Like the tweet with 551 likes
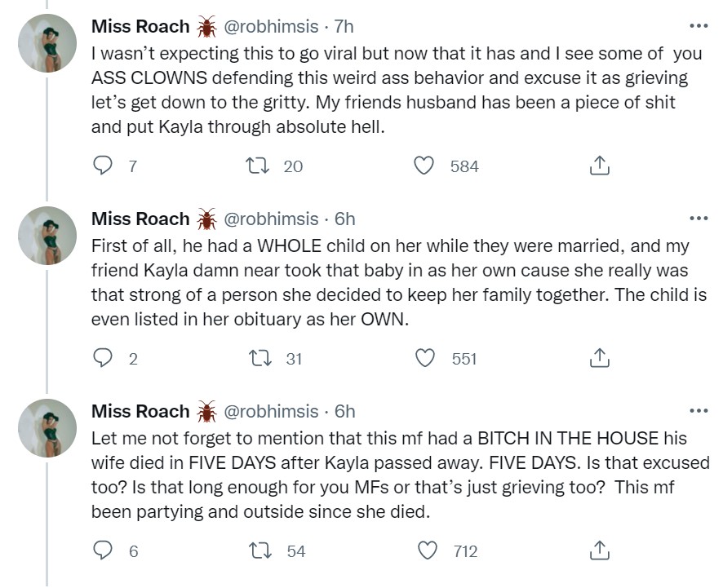 [424, 359]
